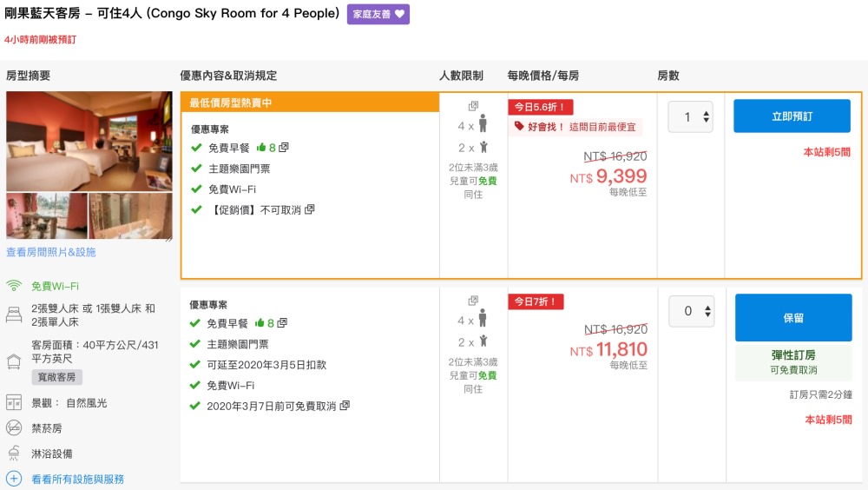Viewport: 868px width, 490px height.
Task: Click the plus icon beside 看看所有設施與服務
Action: point(14,479)
